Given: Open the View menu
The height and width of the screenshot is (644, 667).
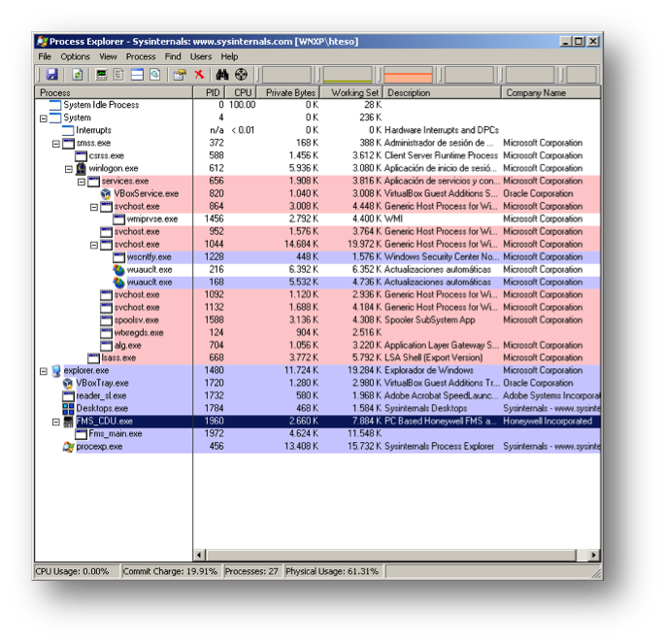Looking at the screenshot, I should pos(108,56).
